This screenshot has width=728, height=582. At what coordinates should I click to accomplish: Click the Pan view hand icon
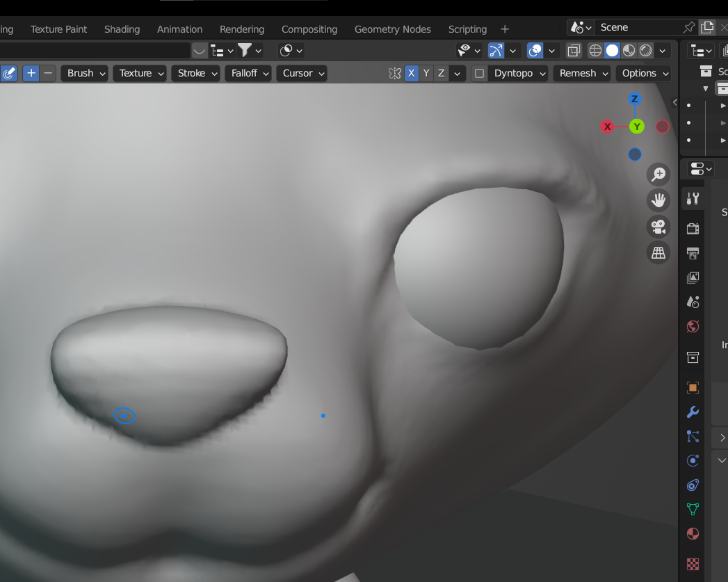tap(658, 201)
